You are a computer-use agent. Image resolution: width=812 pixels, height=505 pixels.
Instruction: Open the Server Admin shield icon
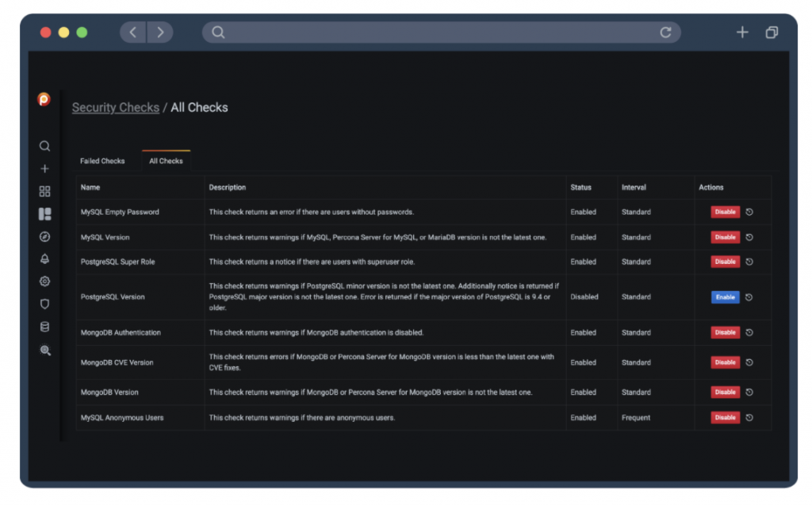[44, 304]
